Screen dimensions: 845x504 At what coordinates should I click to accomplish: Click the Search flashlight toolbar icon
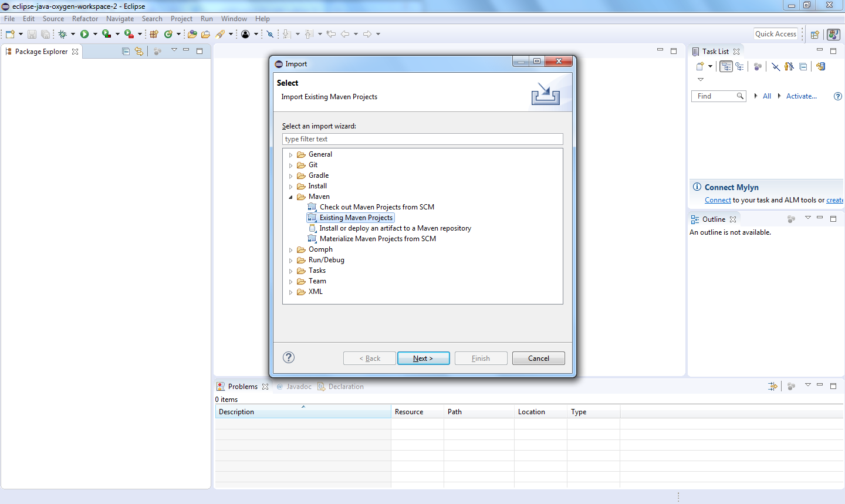(220, 34)
